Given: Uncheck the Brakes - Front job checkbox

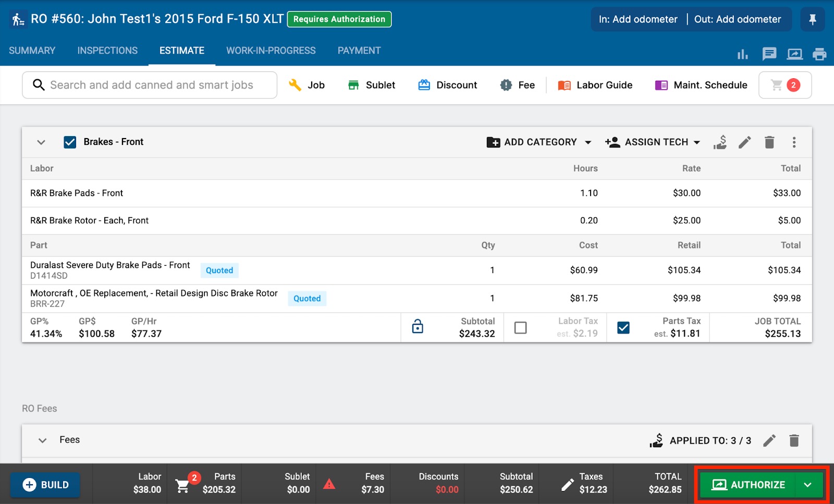Looking at the screenshot, I should (x=70, y=142).
